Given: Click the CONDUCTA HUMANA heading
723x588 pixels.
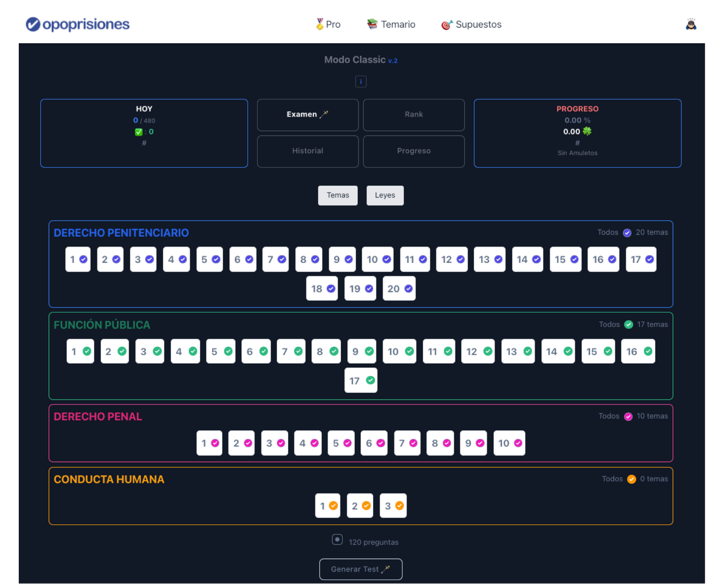Looking at the screenshot, I should click(109, 479).
